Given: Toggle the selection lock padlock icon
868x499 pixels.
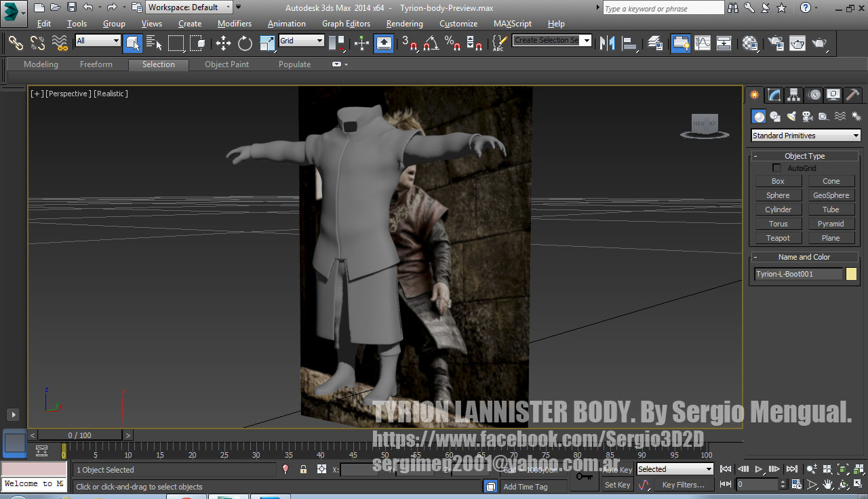Looking at the screenshot, I should [303, 469].
